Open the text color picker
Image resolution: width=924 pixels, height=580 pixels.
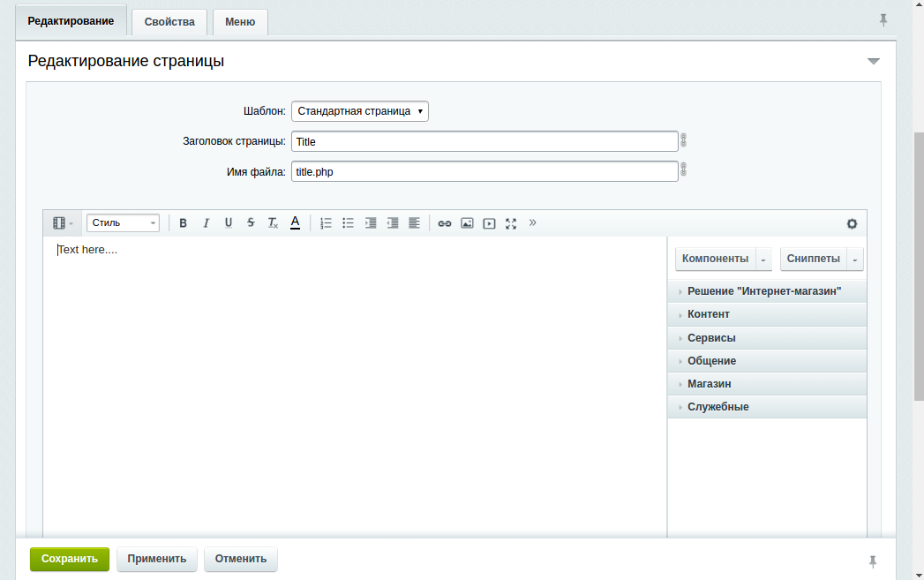(x=296, y=223)
